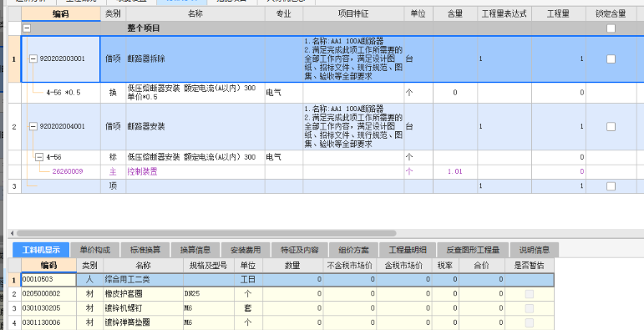Click upper table 类别 column header
The image size is (644, 330).
tap(113, 14)
